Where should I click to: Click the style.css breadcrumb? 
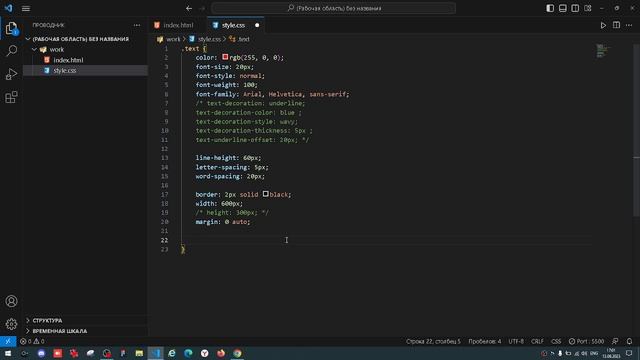[209, 39]
